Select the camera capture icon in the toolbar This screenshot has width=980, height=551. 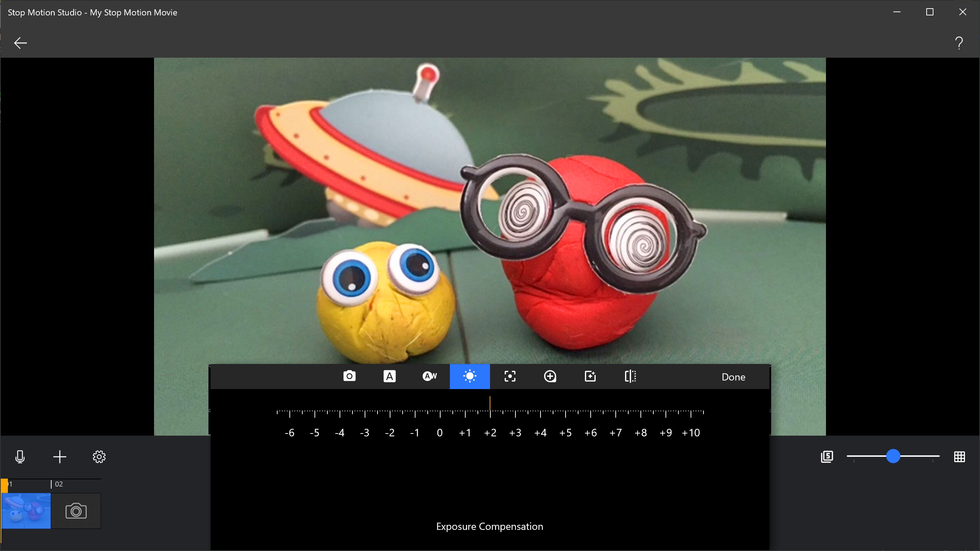[349, 376]
